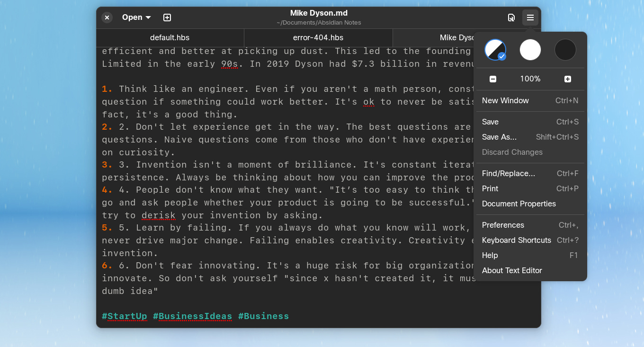Expand the Open dropdown button
The width and height of the screenshot is (644, 347).
(136, 18)
